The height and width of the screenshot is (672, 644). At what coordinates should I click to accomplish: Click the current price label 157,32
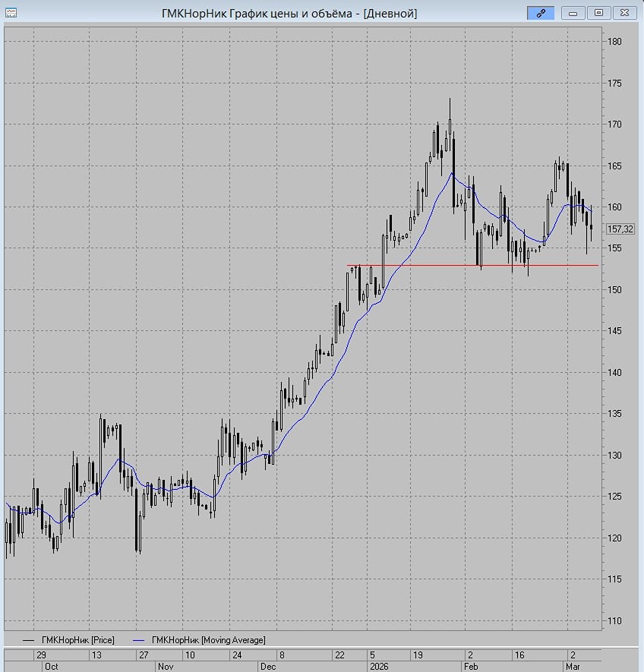click(x=620, y=229)
